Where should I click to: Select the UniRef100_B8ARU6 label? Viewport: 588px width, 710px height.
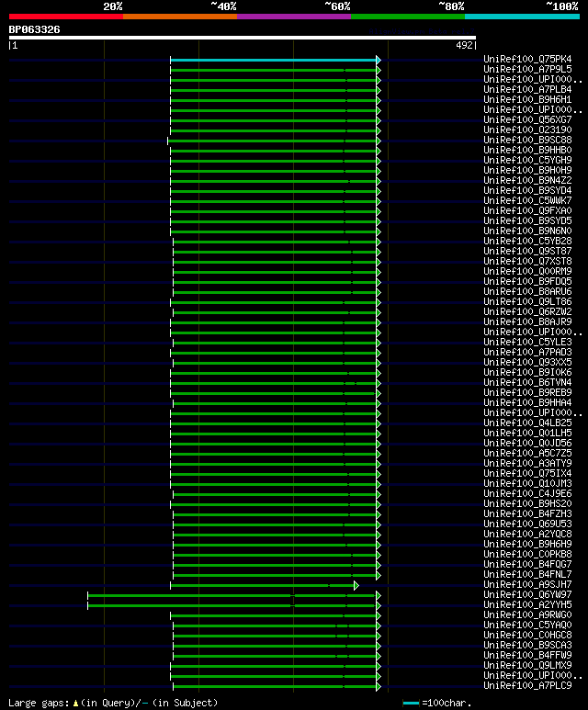(527, 291)
